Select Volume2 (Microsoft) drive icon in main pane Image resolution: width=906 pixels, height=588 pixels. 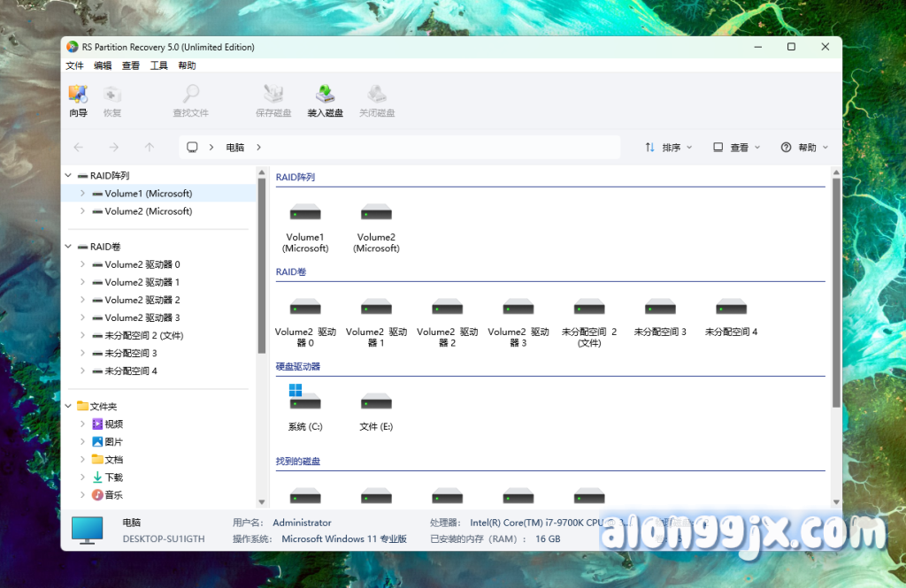[x=376, y=214]
